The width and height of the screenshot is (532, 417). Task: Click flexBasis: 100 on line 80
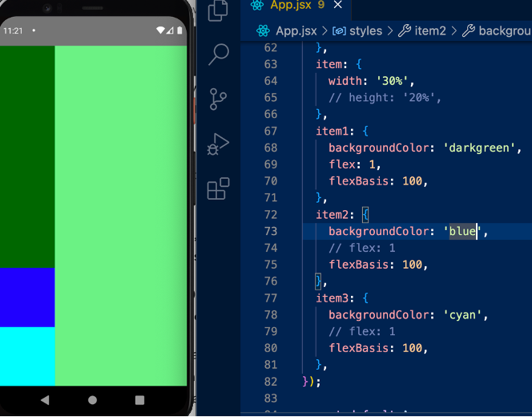[378, 348]
